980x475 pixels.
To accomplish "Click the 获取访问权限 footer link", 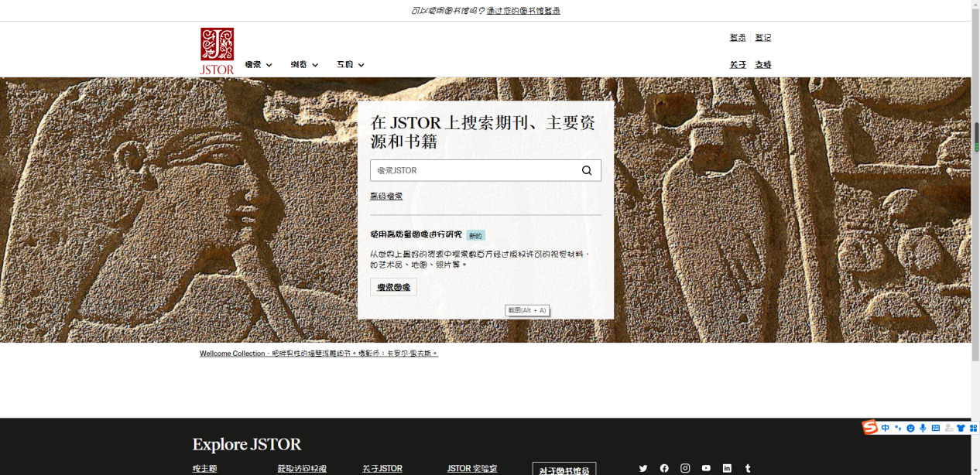I will click(302, 469).
